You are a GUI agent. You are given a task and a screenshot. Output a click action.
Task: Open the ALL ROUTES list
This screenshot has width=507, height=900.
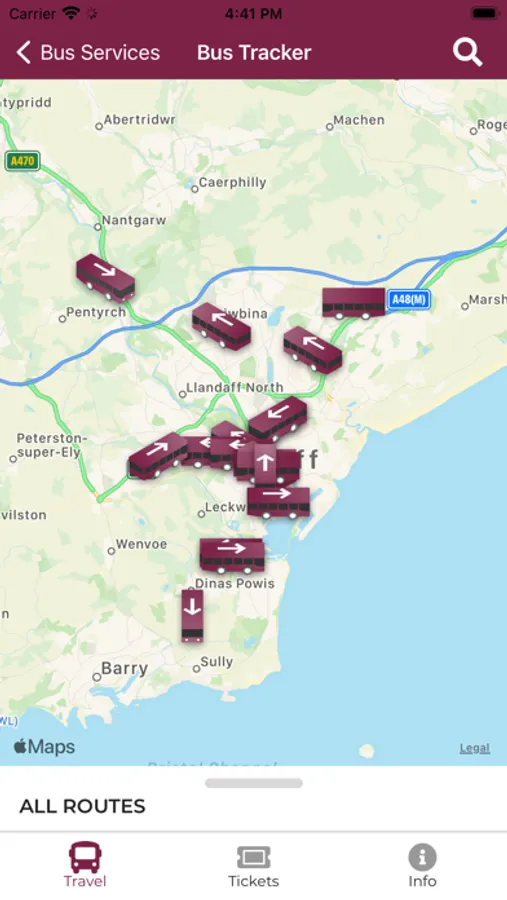tap(82, 806)
